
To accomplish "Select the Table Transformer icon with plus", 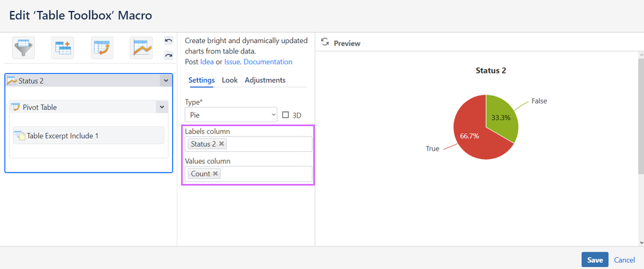I will pyautogui.click(x=63, y=48).
